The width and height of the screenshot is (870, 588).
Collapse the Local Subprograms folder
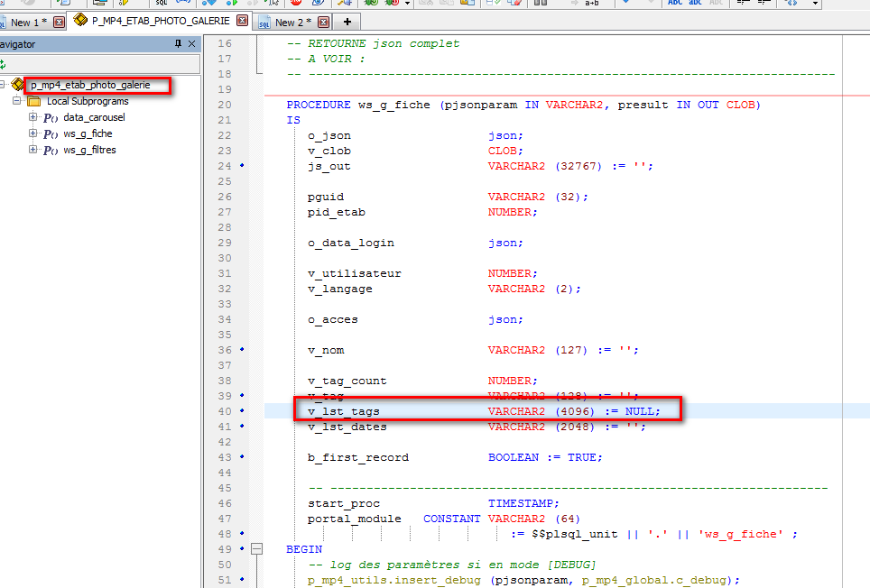pyautogui.click(x=16, y=101)
